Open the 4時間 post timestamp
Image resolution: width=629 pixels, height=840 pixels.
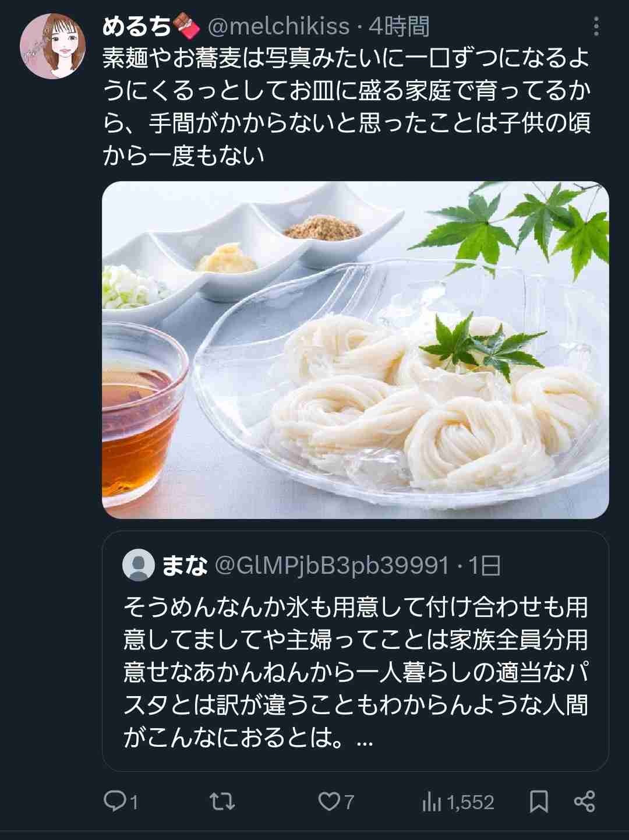coord(400,27)
